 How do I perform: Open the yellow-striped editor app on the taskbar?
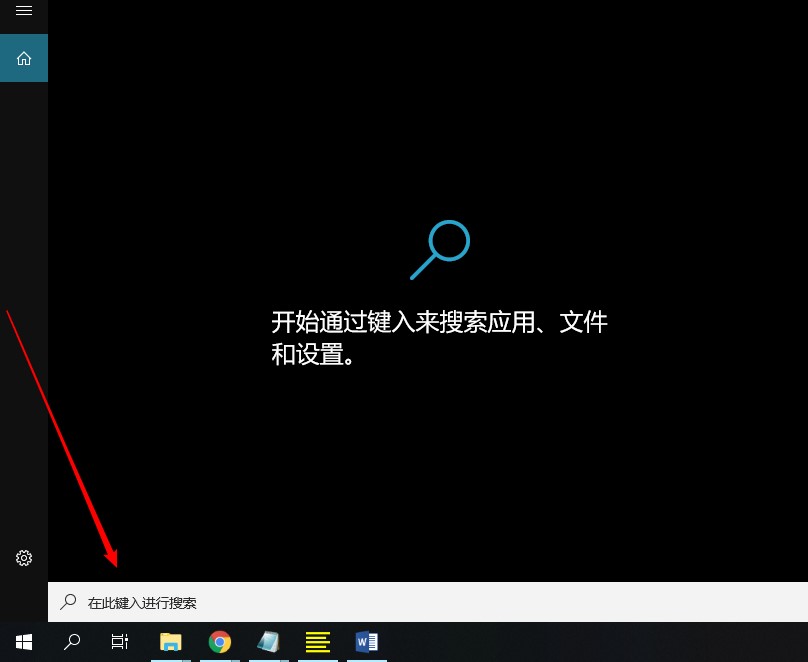(317, 641)
